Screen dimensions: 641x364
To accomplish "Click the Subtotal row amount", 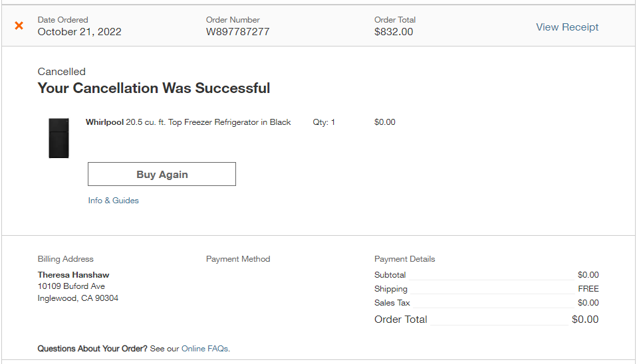I will coord(588,275).
